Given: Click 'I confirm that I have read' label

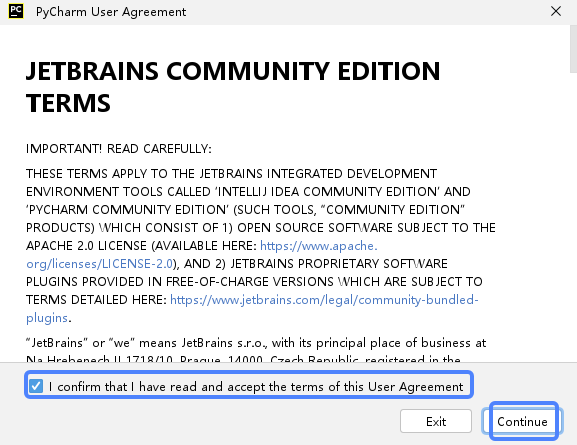Looking at the screenshot, I should [x=256, y=386].
